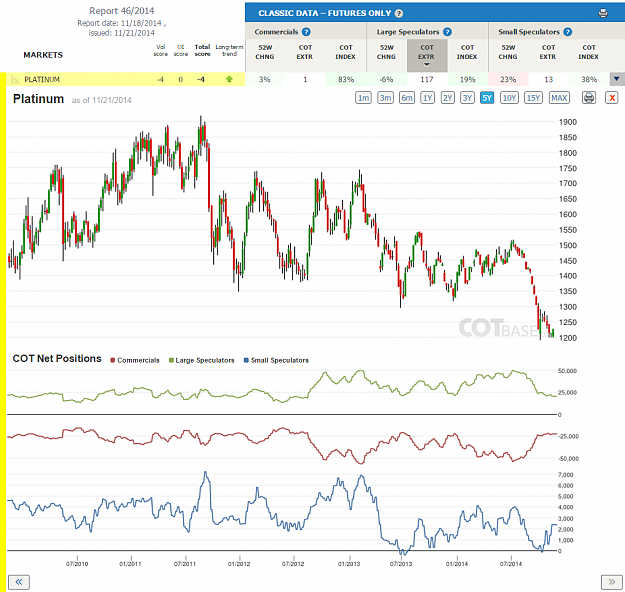Click the green long-term trend arrow
This screenshot has width=625, height=592.
tap(229, 79)
